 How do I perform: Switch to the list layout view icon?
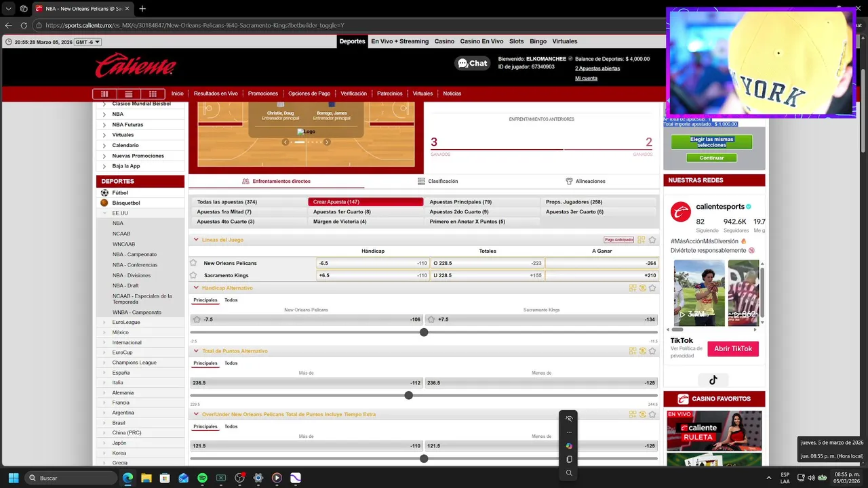(128, 94)
